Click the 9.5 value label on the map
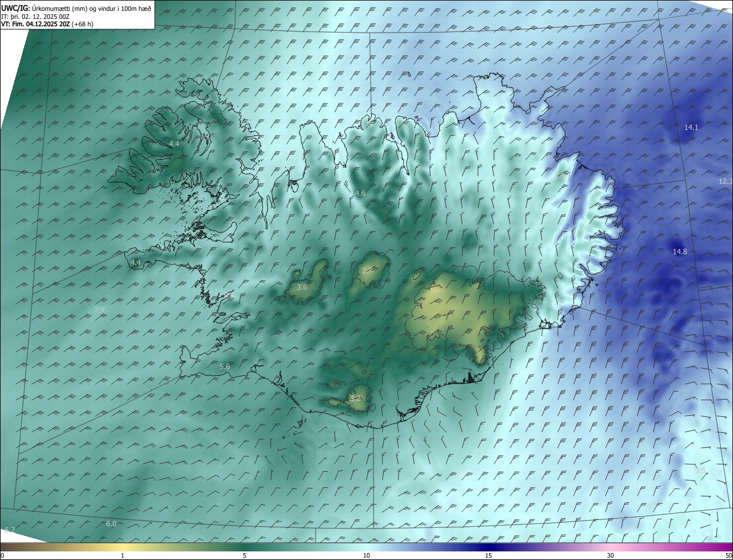 click(x=700, y=470)
